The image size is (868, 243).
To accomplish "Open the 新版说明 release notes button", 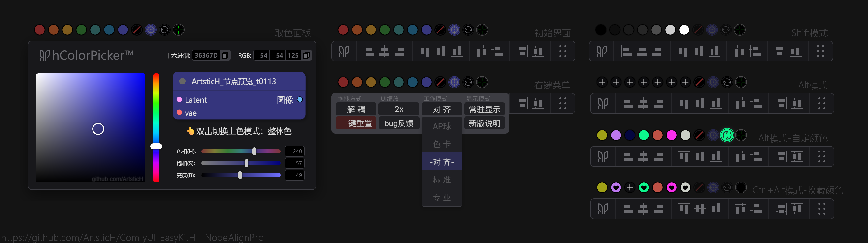I will [x=485, y=123].
